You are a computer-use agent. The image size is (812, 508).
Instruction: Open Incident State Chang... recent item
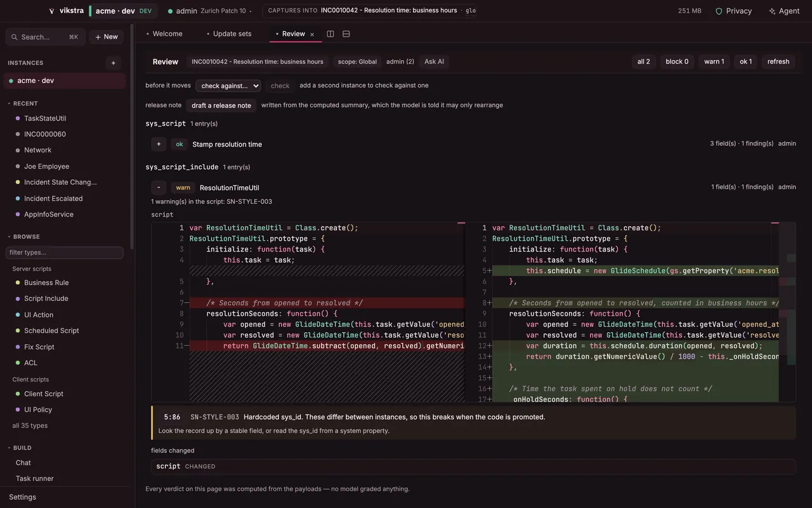(x=60, y=182)
